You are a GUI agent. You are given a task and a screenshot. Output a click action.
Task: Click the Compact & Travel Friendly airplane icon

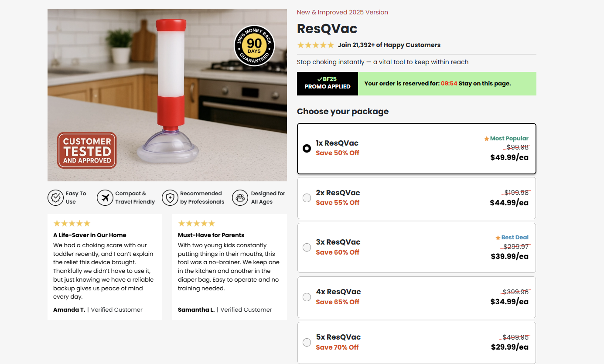click(105, 197)
